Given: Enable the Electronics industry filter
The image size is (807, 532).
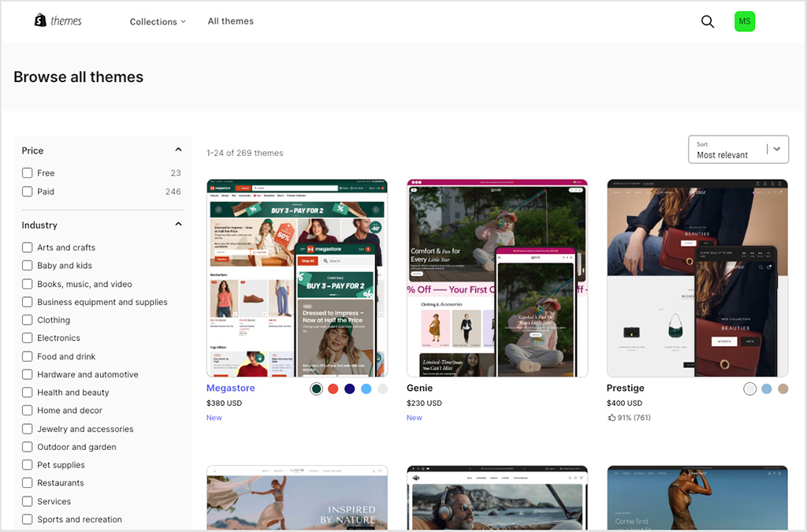Looking at the screenshot, I should click(x=28, y=338).
